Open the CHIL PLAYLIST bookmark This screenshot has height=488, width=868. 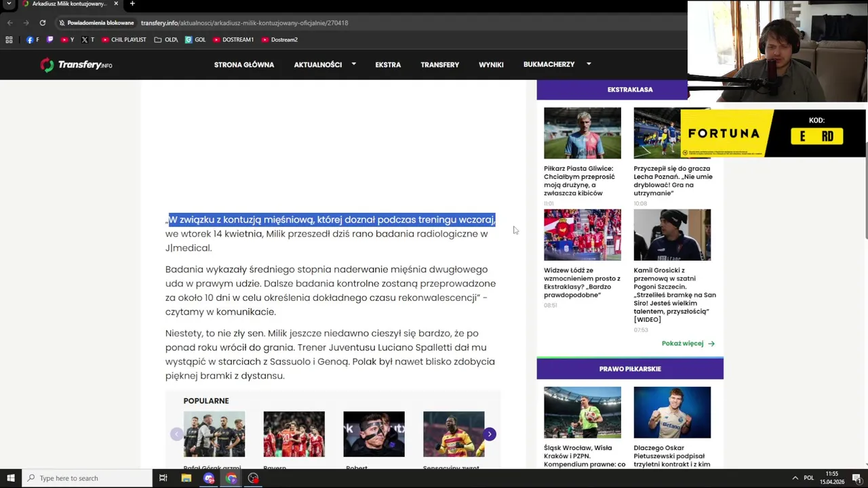coord(124,40)
